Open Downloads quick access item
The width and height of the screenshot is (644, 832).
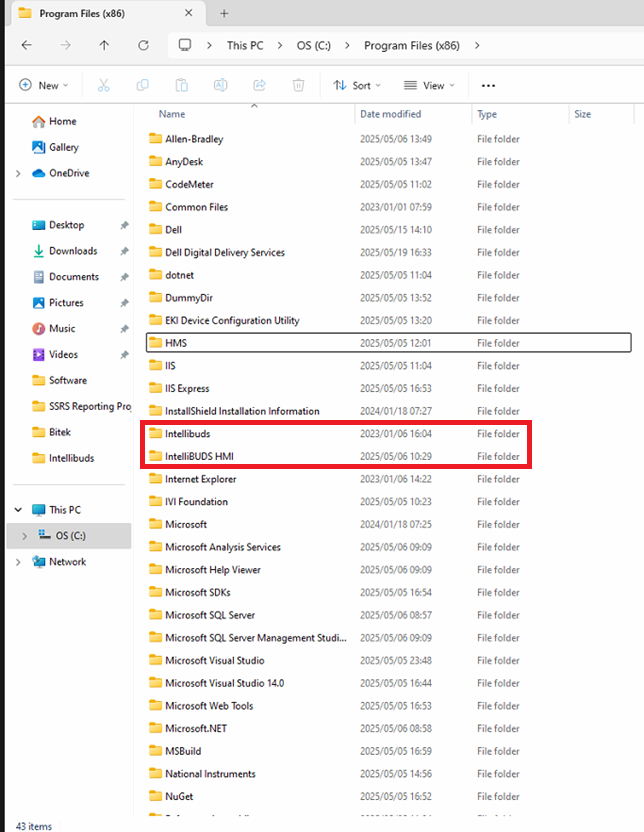tap(65, 251)
